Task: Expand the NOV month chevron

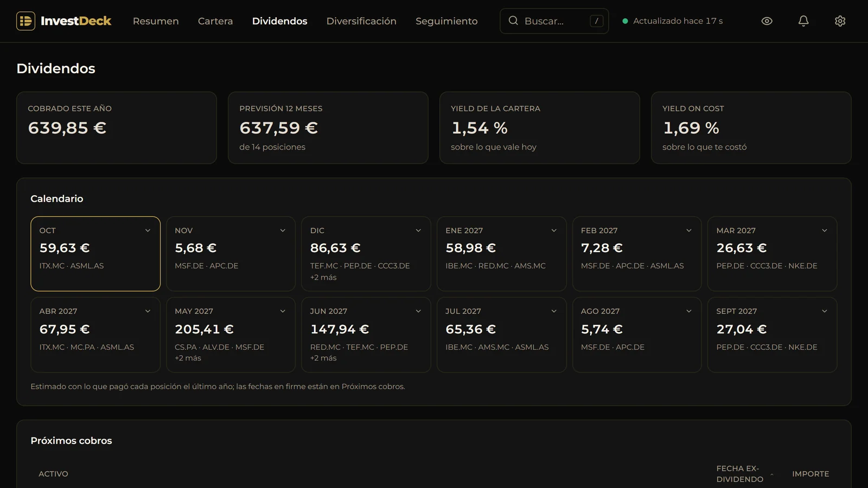Action: click(x=283, y=230)
